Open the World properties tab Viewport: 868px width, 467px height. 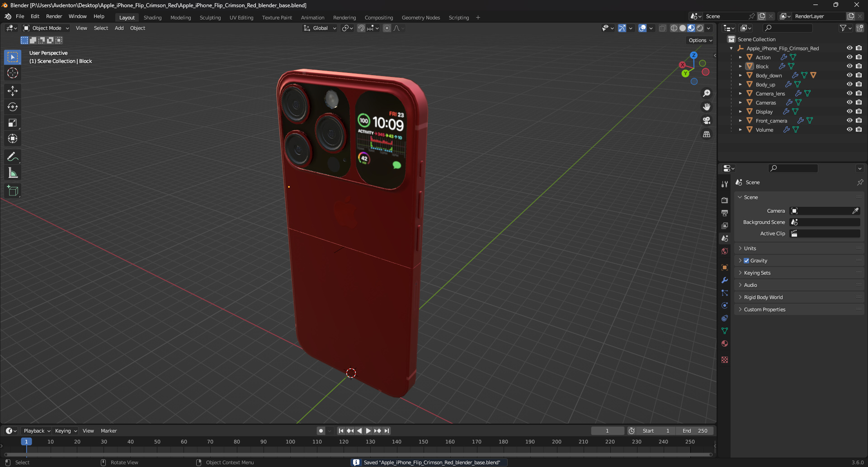(x=725, y=251)
